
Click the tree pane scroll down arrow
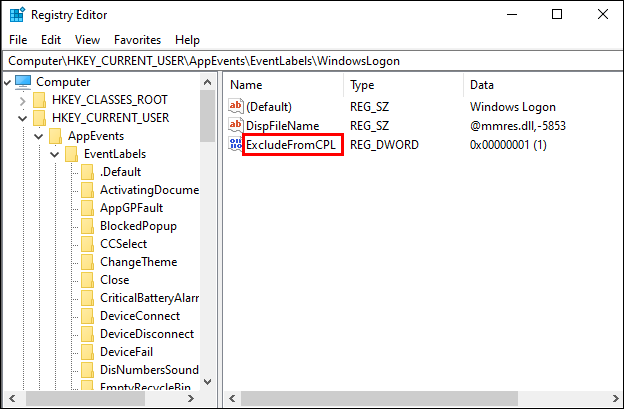coord(207,382)
